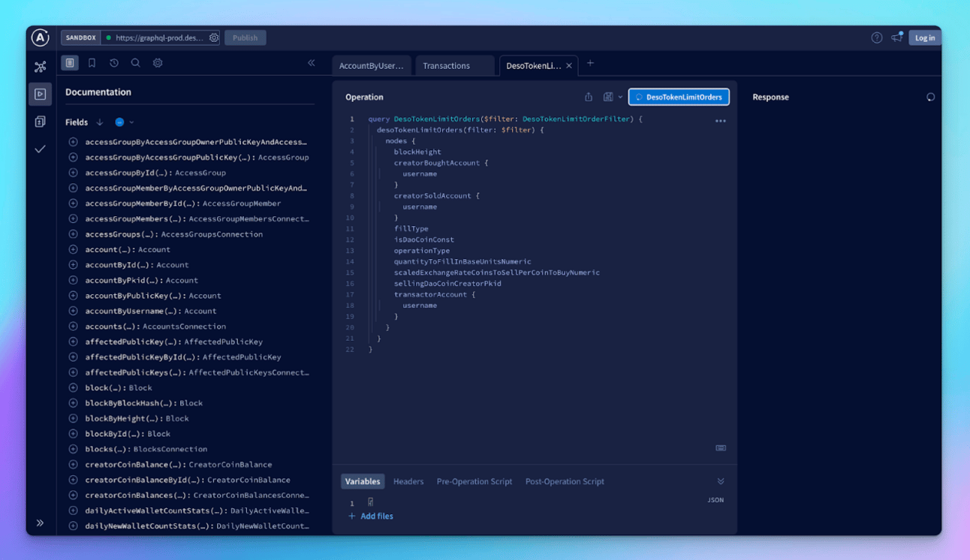Add the creatorCoinBalance field with plus icon
This screenshot has width=970, height=560.
[73, 465]
